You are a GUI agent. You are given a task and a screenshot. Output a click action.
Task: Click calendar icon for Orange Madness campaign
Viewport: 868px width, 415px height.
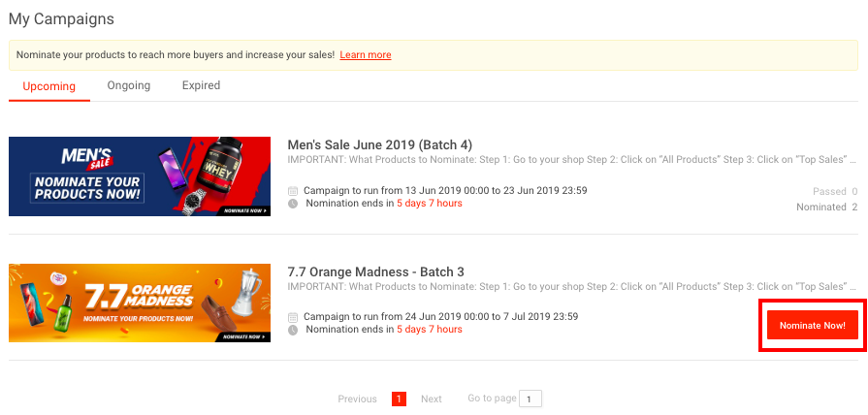pos(293,317)
